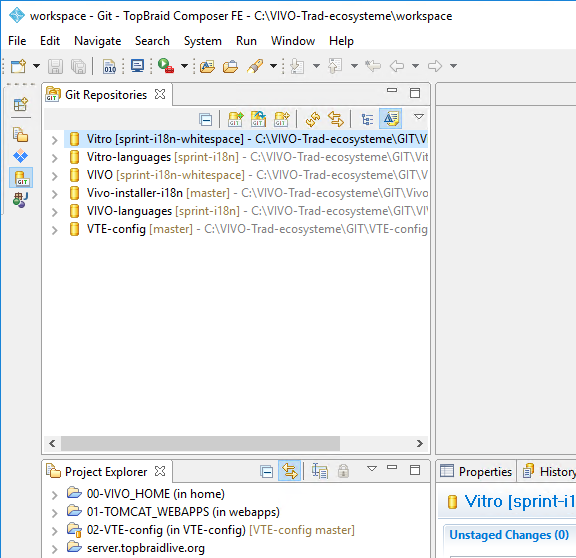The image size is (576, 558).
Task: Expand the VTE-config repository node
Action: pyautogui.click(x=54, y=230)
